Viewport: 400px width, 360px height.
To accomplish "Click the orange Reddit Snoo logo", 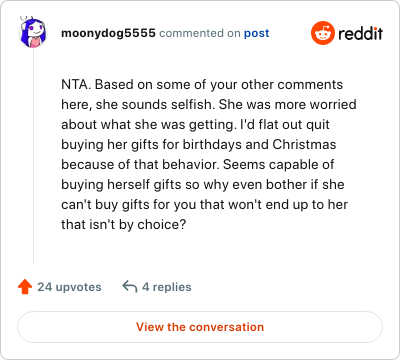I will pyautogui.click(x=322, y=33).
